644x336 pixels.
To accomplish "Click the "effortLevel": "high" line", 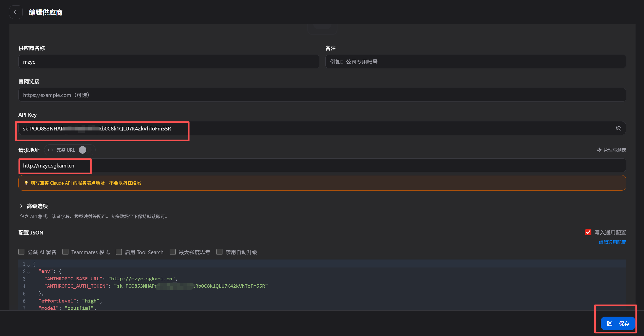I will (x=70, y=301).
